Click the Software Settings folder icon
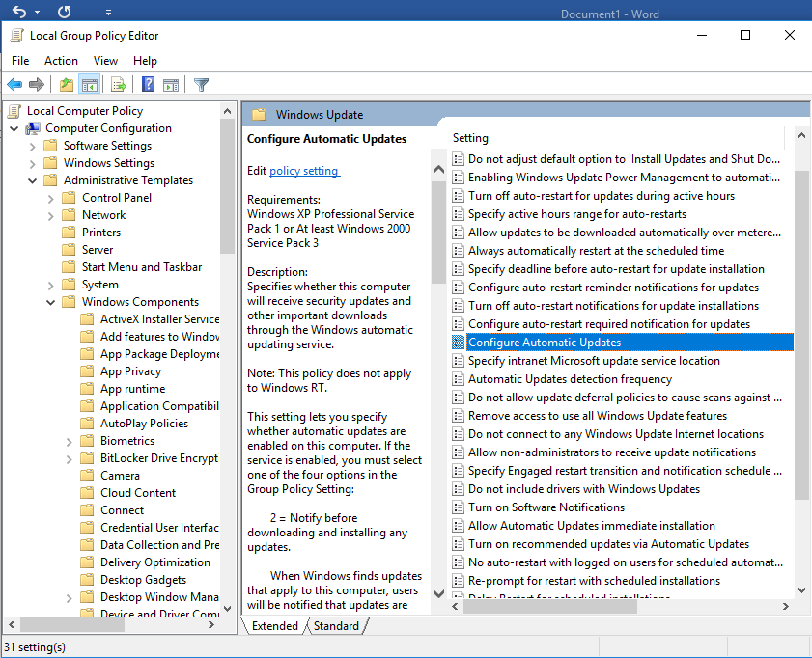This screenshot has height=658, width=812. pyautogui.click(x=50, y=146)
